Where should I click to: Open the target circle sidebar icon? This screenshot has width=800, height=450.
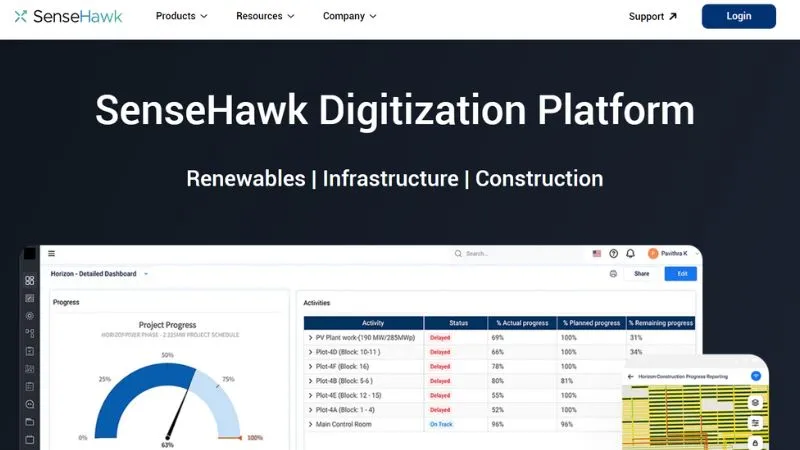coord(30,316)
